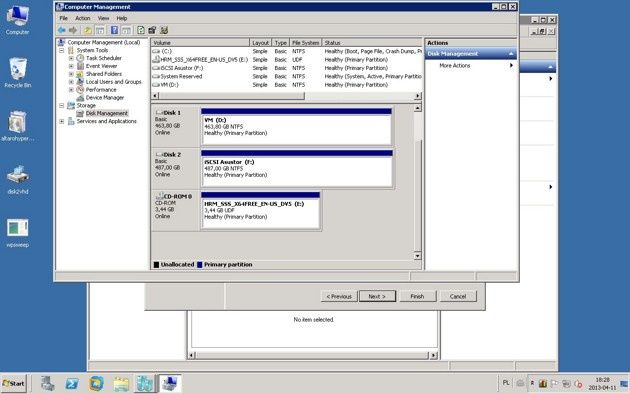The height and width of the screenshot is (394, 630).
Task: Click the Show/Hide Console Tree icon
Action: pyautogui.click(x=100, y=30)
